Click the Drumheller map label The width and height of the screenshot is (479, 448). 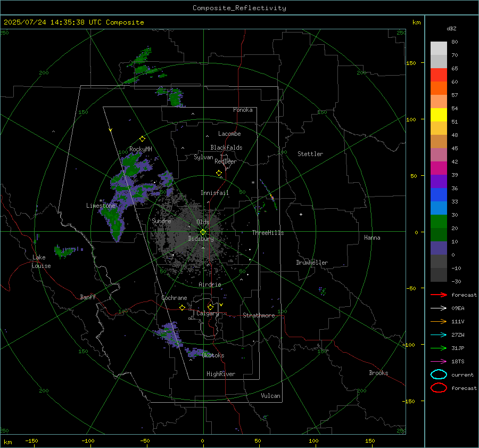(x=312, y=263)
